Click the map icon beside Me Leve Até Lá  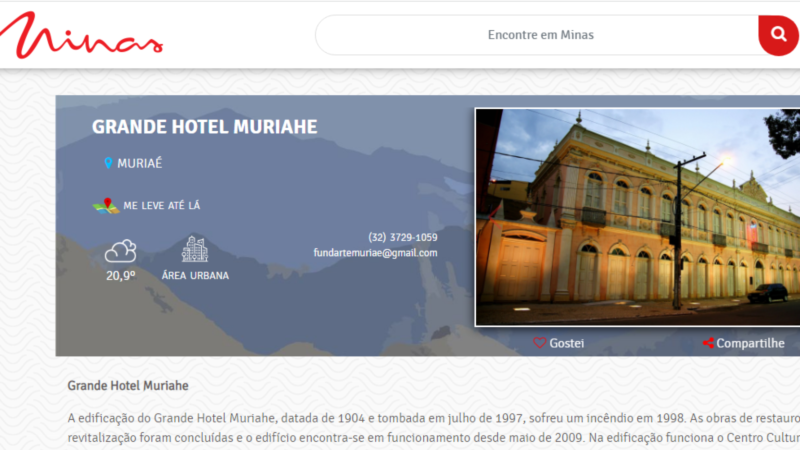pos(106,206)
